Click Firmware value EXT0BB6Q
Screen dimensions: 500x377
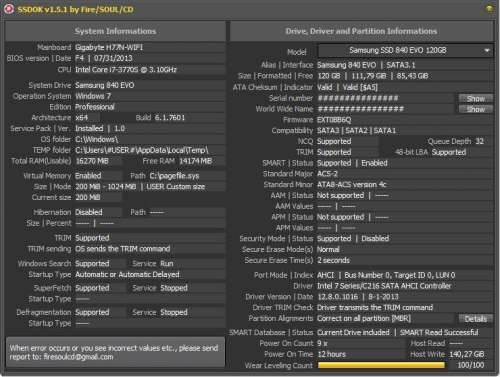click(x=334, y=120)
